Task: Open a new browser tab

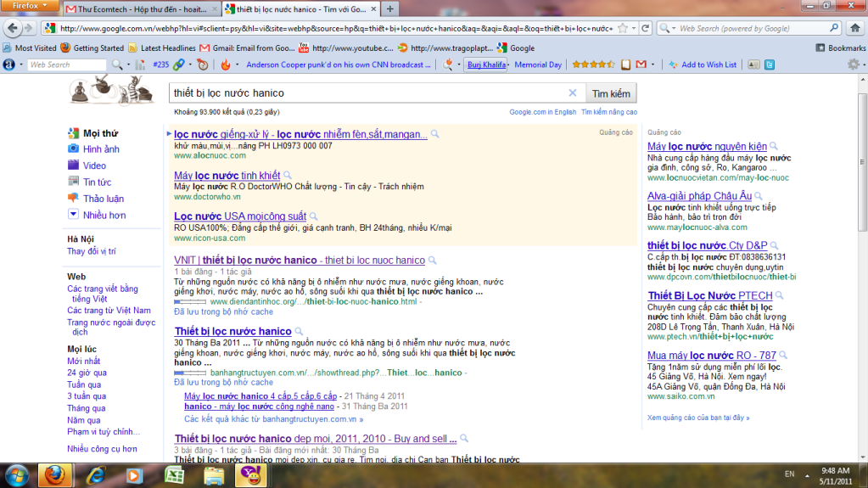Action: pyautogui.click(x=389, y=8)
